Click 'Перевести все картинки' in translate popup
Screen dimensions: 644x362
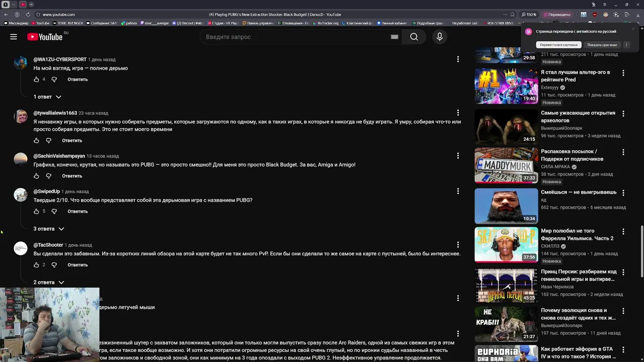coord(558,45)
